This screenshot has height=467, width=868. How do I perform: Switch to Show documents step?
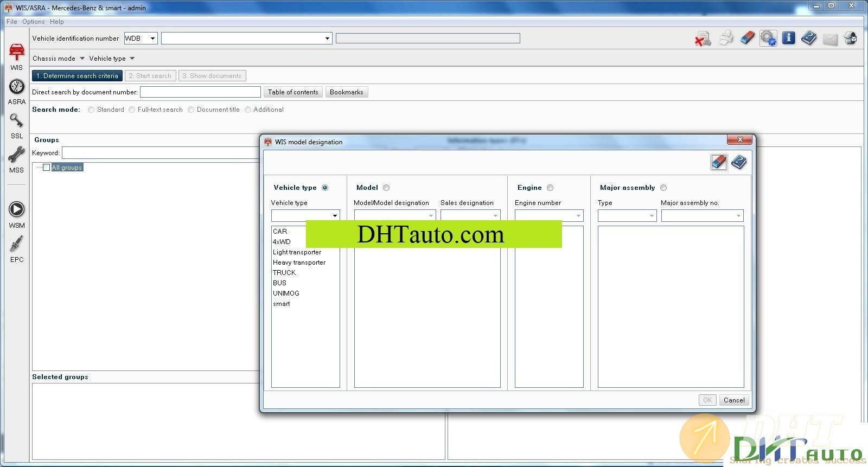212,76
